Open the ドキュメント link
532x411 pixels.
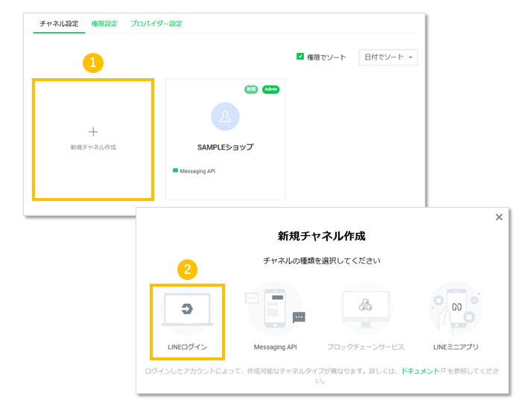pos(420,370)
